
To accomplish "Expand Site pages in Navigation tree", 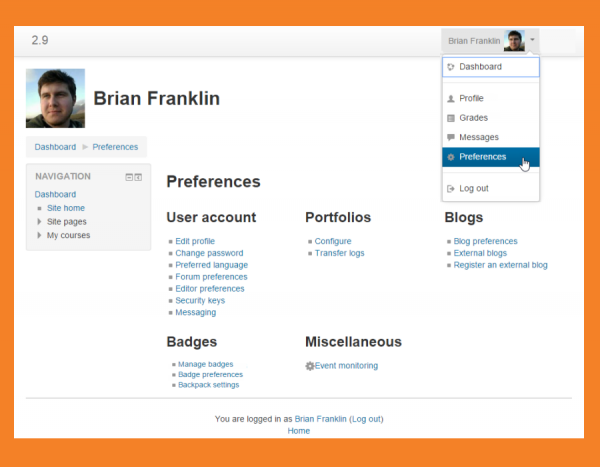I will point(39,222).
